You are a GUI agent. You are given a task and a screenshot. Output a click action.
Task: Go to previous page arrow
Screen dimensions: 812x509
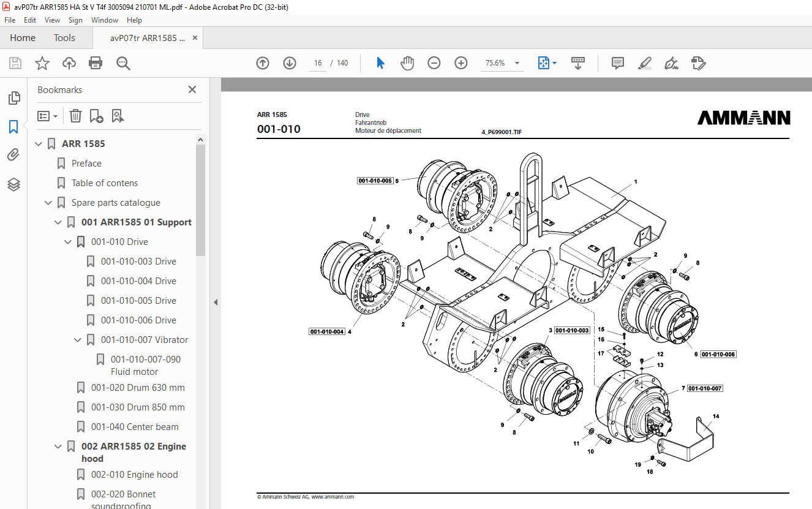point(263,63)
